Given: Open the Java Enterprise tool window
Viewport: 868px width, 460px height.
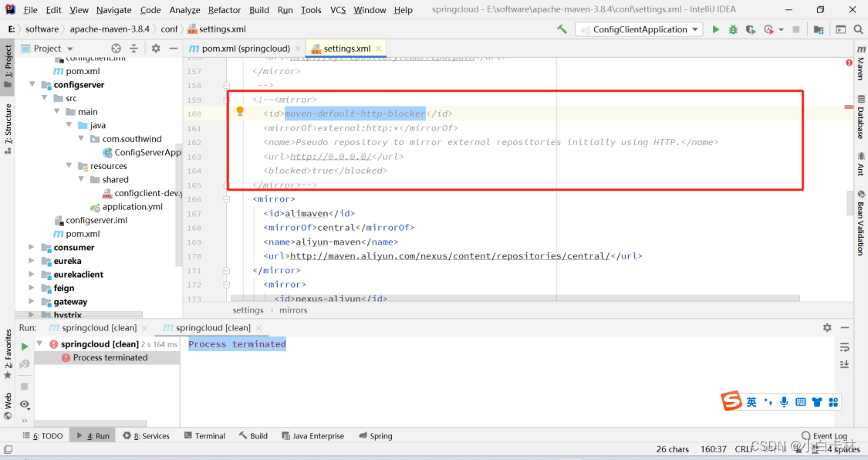Looking at the screenshot, I should pyautogui.click(x=312, y=435).
